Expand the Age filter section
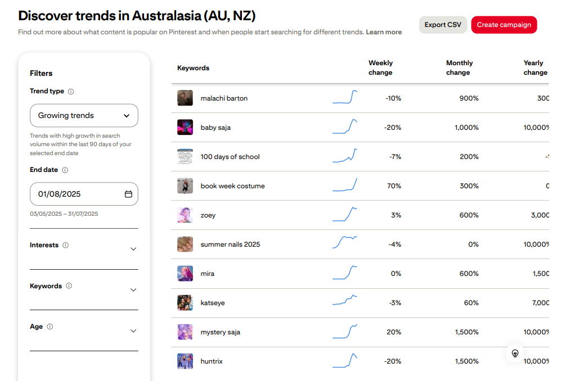 [133, 331]
